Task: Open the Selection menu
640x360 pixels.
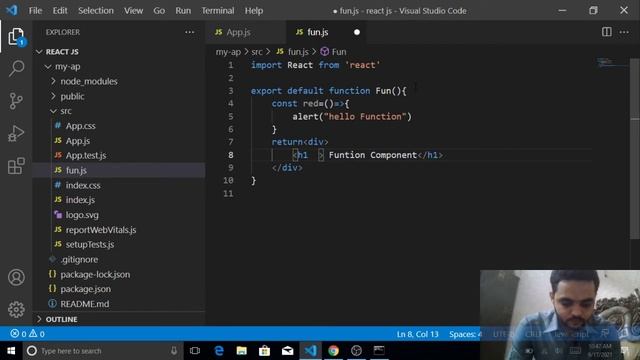Action: pyautogui.click(x=96, y=11)
